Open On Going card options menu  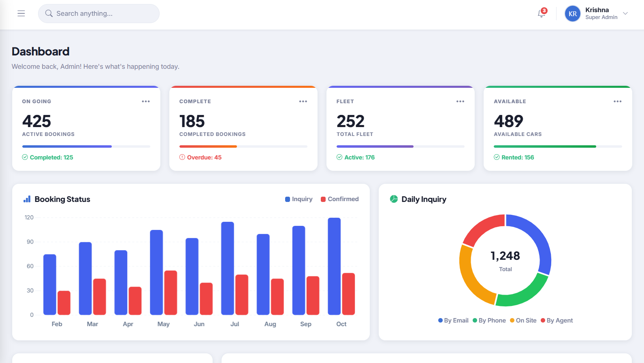click(146, 102)
